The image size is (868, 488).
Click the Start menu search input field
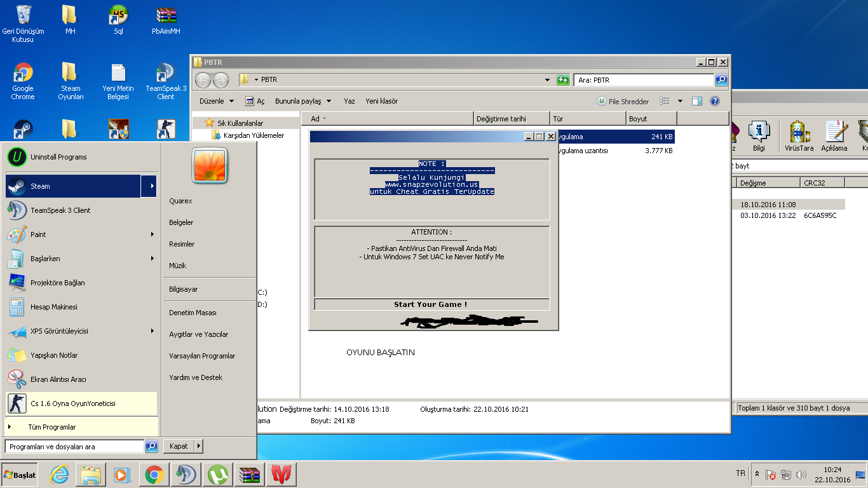tap(75, 446)
